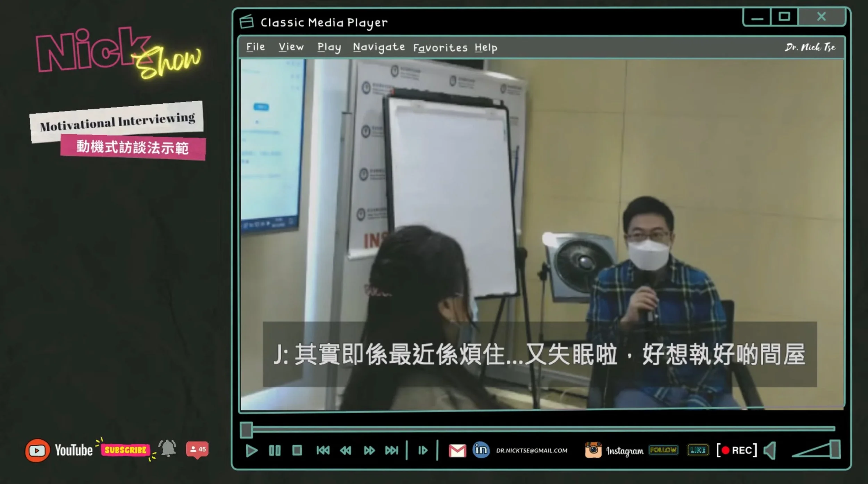Click the rewind double-arrow icon
This screenshot has height=484, width=868.
(345, 450)
